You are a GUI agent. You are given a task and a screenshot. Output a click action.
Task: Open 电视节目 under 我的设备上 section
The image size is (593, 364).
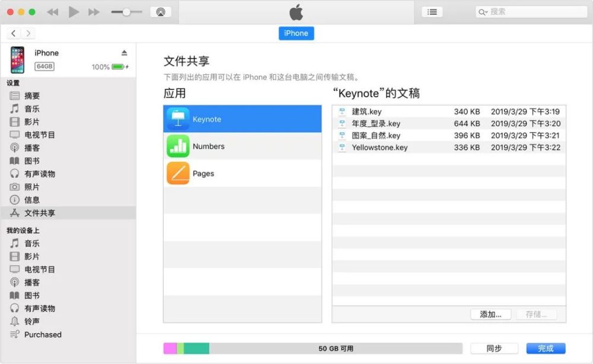click(68, 270)
